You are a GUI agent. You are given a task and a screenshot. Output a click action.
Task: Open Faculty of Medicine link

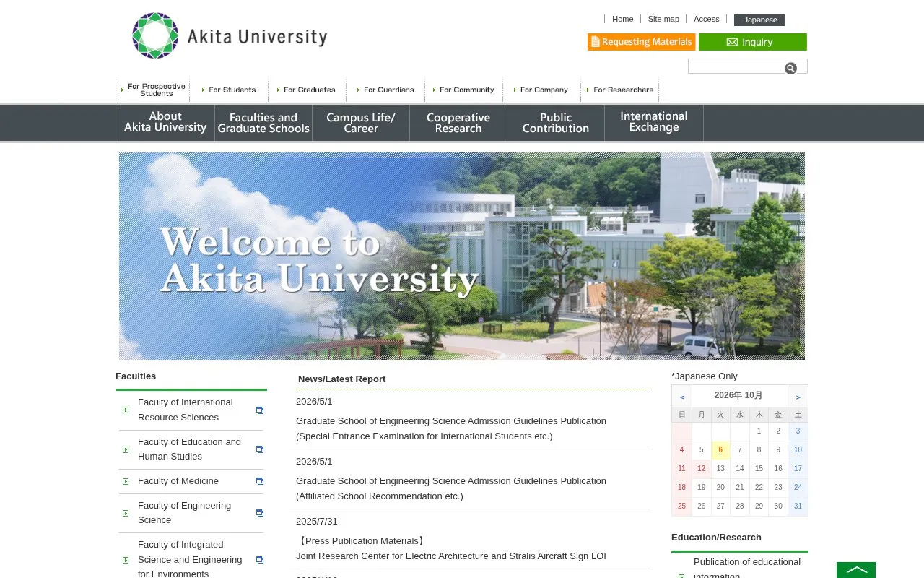(x=178, y=481)
